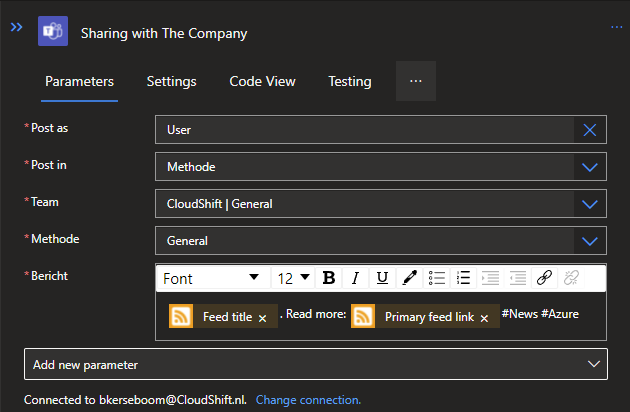Insert a hyperlink with link icon

click(544, 278)
